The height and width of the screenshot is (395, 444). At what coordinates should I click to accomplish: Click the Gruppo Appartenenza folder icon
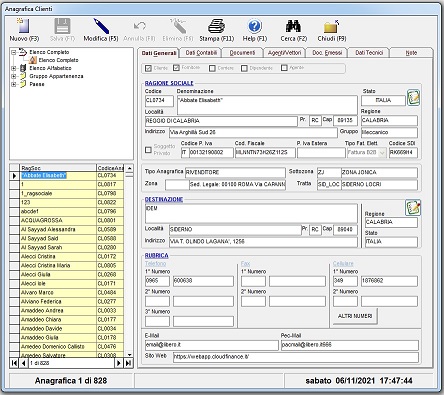coord(23,76)
